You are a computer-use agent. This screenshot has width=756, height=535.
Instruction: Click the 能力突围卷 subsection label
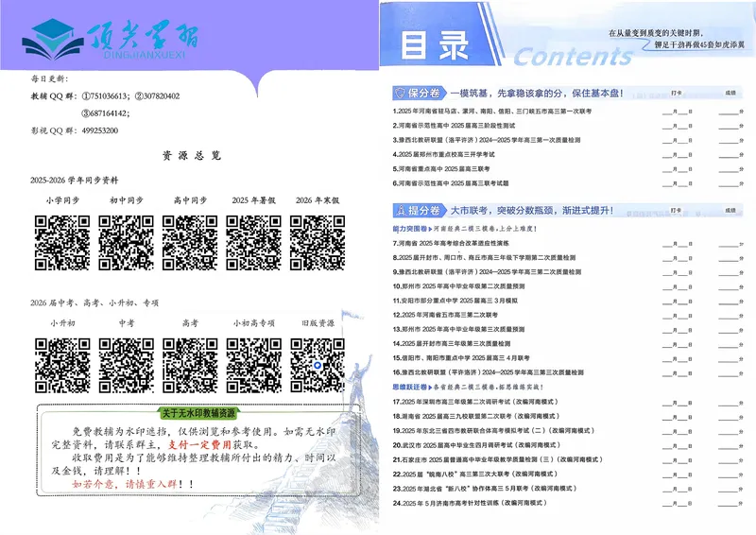point(410,229)
